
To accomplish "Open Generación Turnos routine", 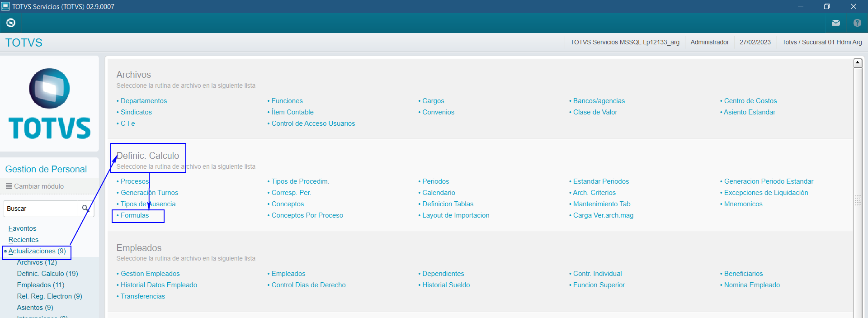I will [x=149, y=193].
